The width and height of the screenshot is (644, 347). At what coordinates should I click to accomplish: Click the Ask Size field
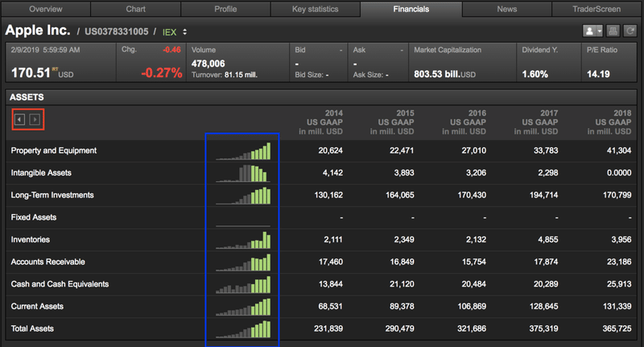(x=370, y=75)
